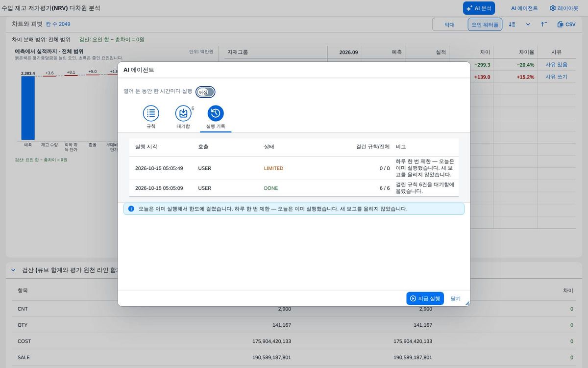The width and height of the screenshot is (588, 368).
Task: Click the QTY row label
Action: coord(23,325)
